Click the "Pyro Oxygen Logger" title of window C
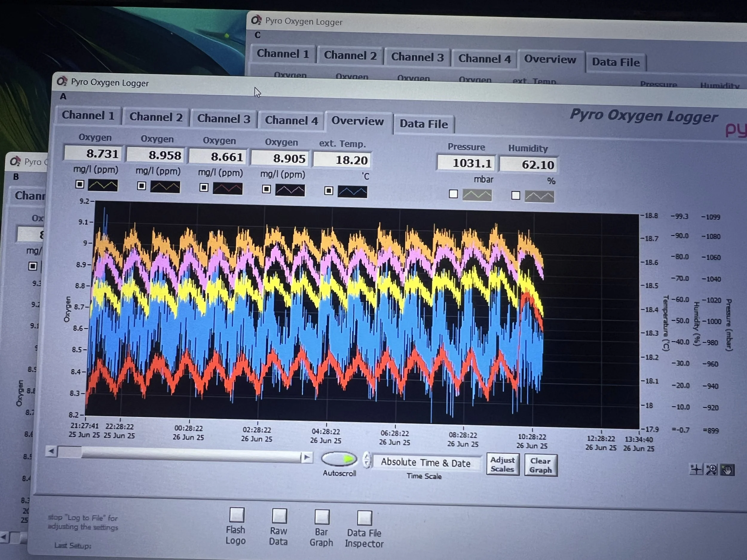 (x=304, y=22)
